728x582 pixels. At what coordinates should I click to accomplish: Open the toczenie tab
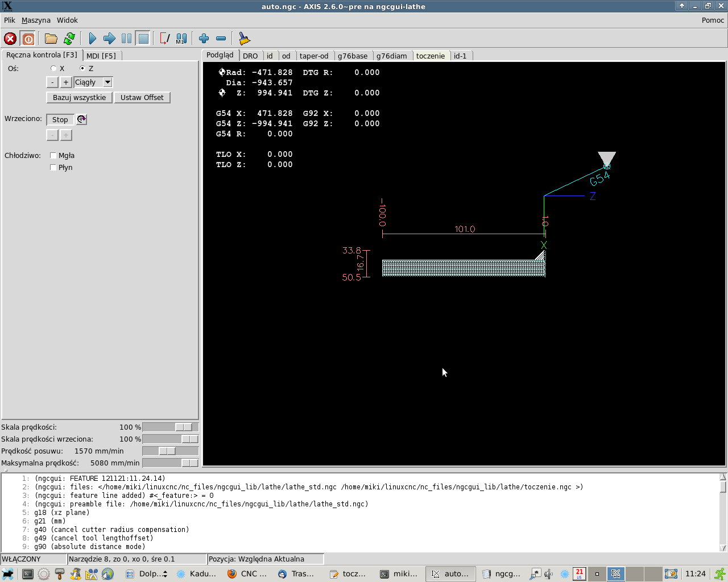coord(431,56)
